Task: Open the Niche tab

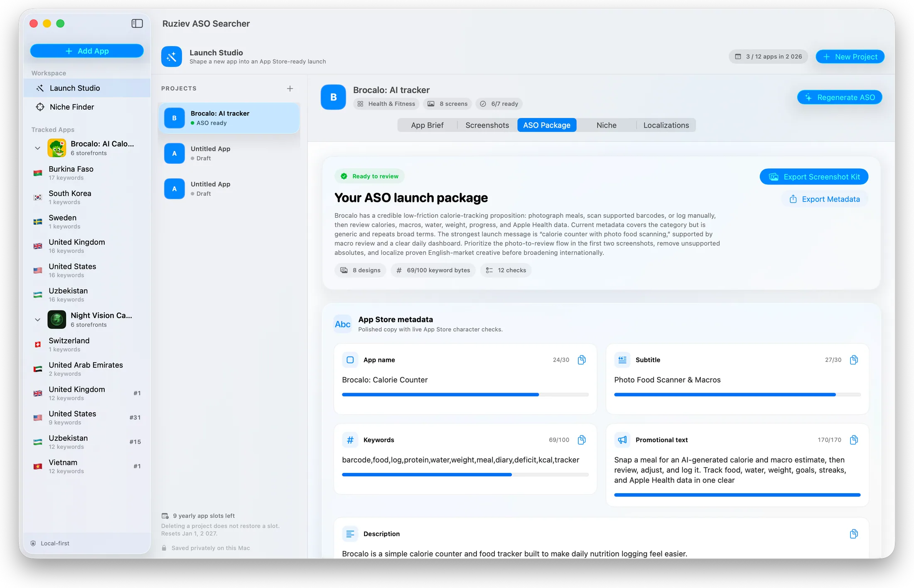Action: point(607,125)
